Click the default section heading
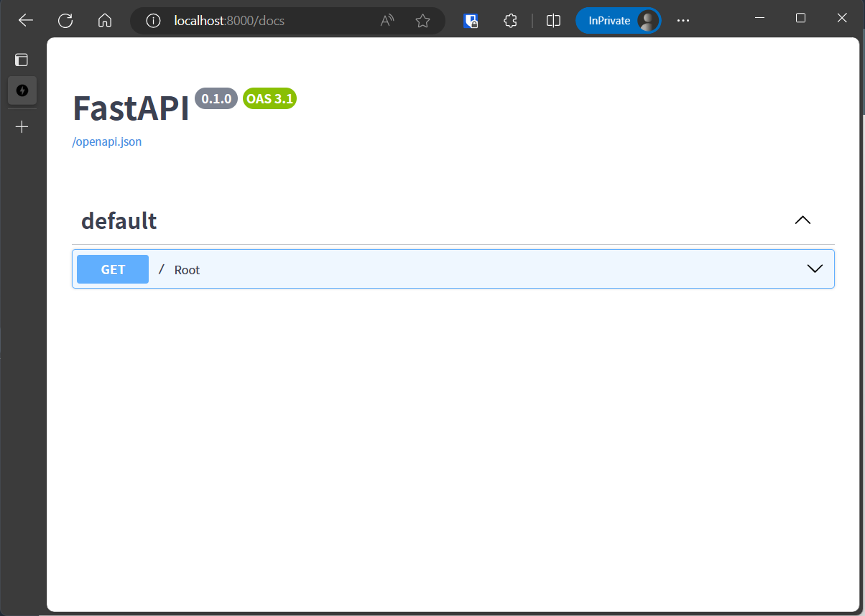The width and height of the screenshot is (865, 616). point(119,220)
